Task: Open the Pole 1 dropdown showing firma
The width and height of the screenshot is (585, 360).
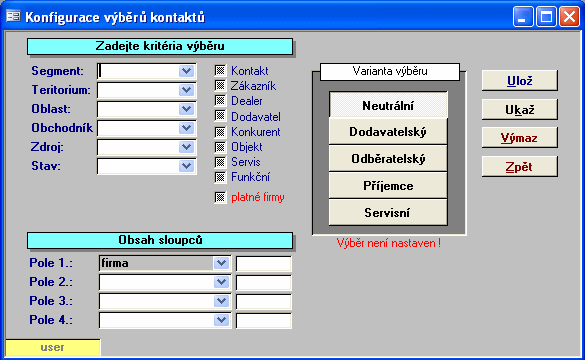Action: coord(221,263)
